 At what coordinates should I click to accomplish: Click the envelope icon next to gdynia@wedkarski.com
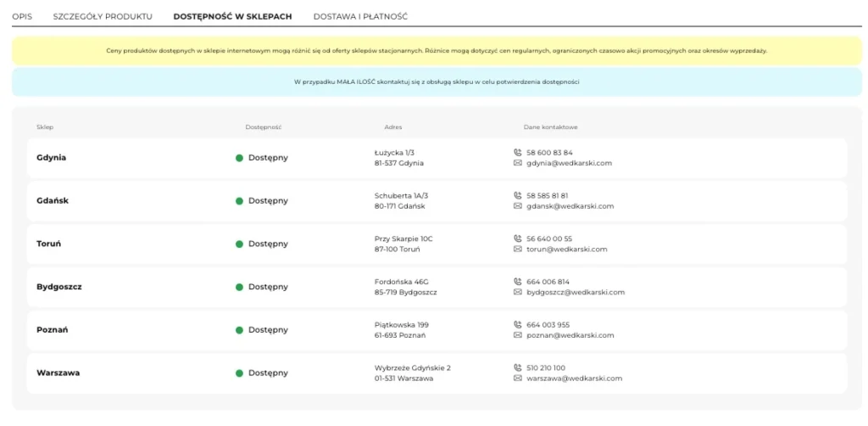518,163
